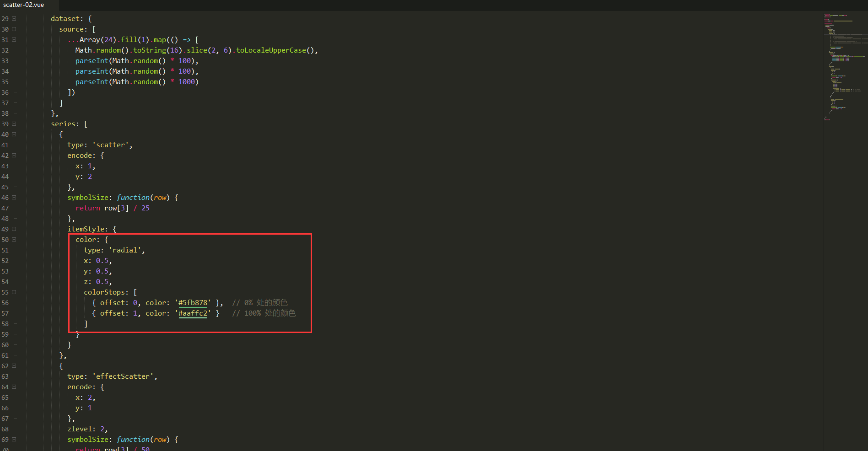Collapse the encode block on line 64
Screen dimensions: 868x451
click(x=14, y=387)
